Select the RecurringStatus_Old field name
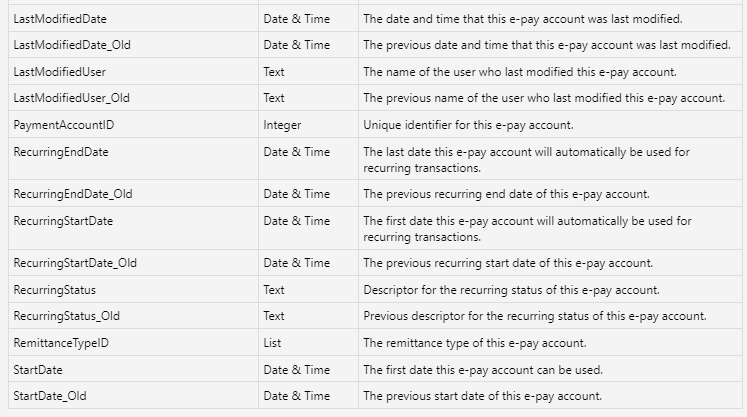Screen dimensions: 747x417 67,316
